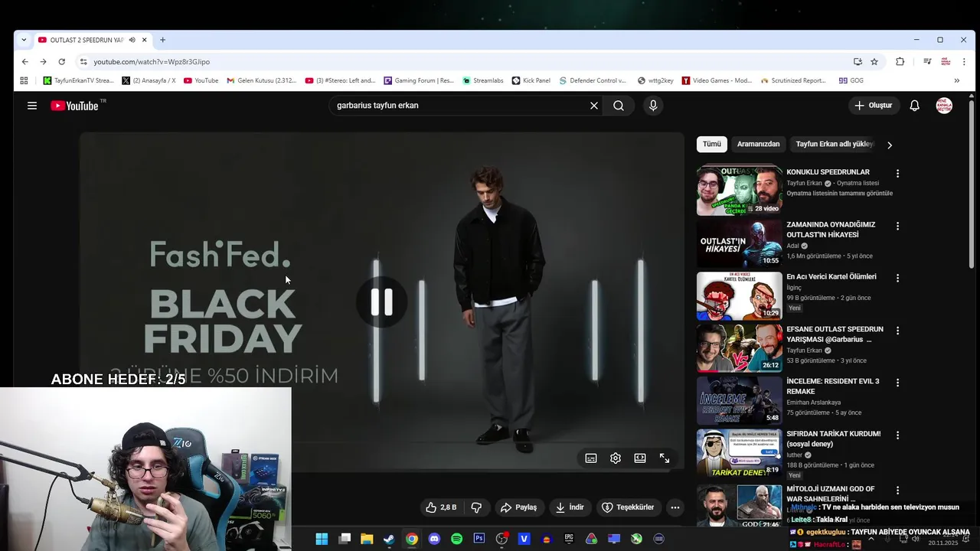Like the video with thumbs up

click(441, 507)
